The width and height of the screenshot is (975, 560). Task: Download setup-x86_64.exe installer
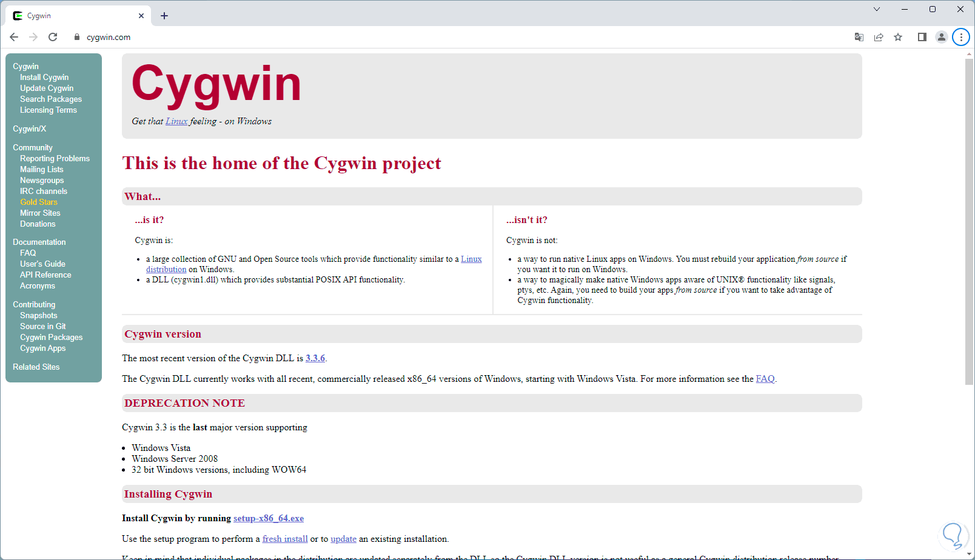click(269, 518)
